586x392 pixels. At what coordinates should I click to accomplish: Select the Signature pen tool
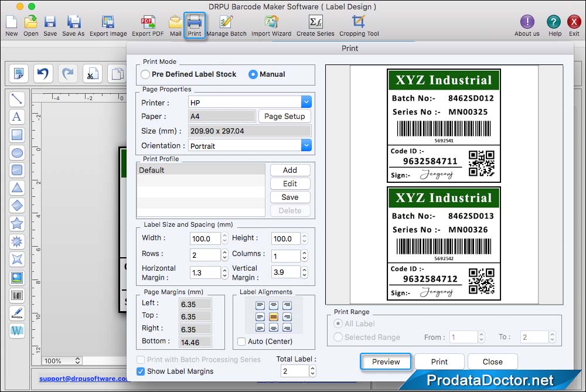point(17,313)
